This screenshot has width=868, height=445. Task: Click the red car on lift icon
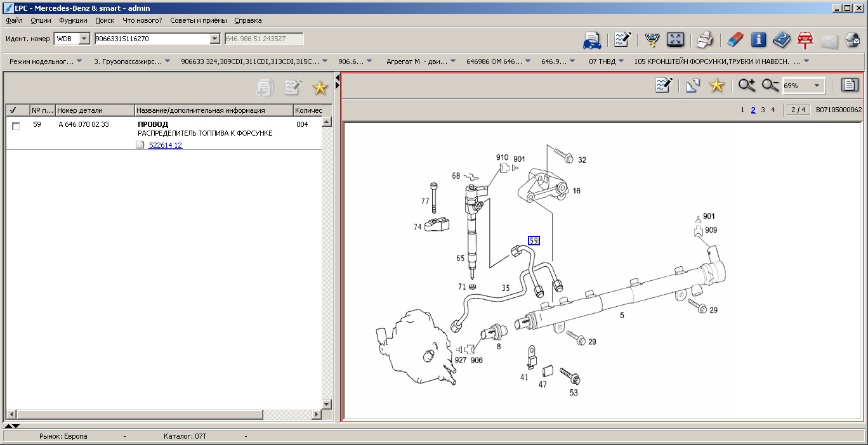pyautogui.click(x=805, y=40)
